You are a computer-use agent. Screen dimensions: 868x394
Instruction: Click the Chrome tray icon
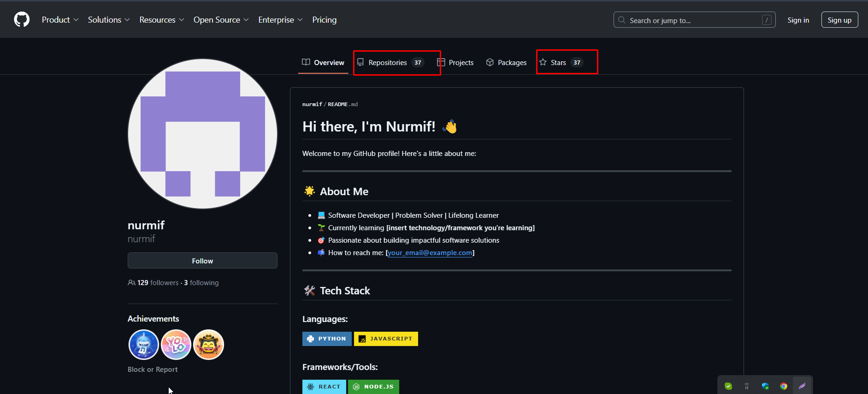click(784, 386)
